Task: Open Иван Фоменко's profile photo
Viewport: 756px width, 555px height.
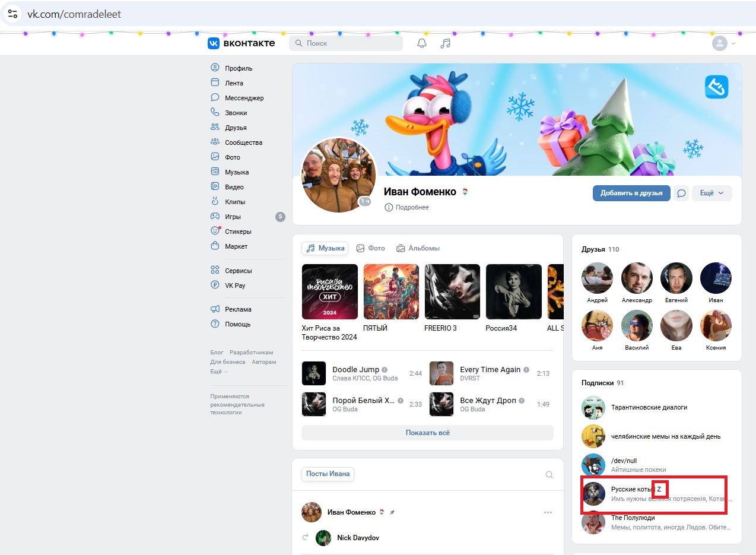Action: (339, 175)
